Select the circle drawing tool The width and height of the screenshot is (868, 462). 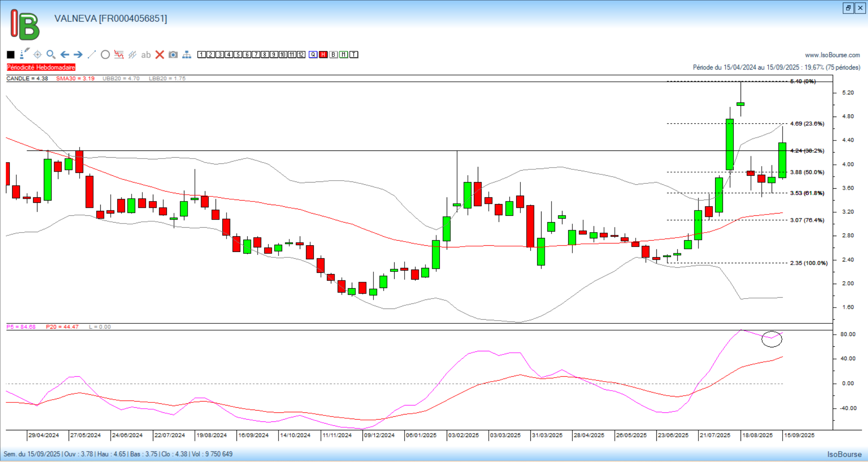[105, 55]
